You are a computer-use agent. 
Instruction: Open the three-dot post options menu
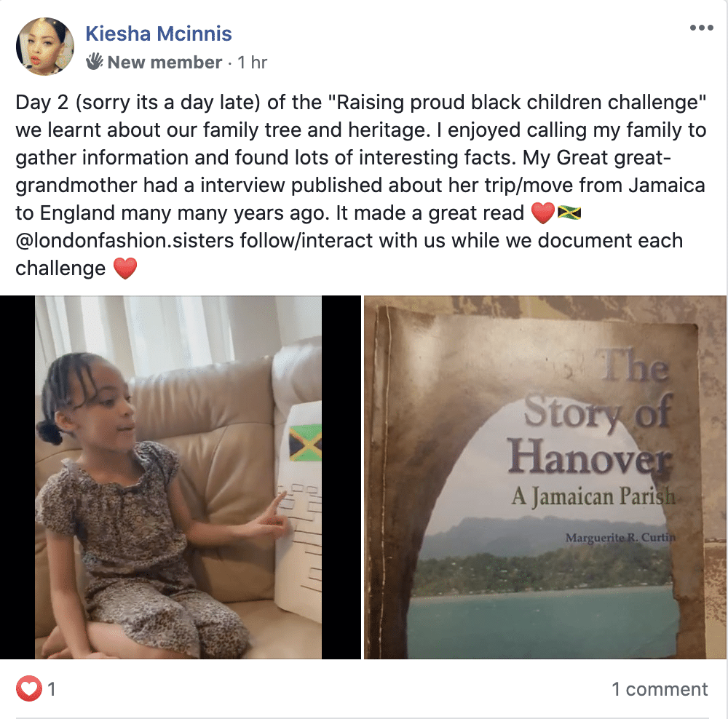tap(702, 28)
